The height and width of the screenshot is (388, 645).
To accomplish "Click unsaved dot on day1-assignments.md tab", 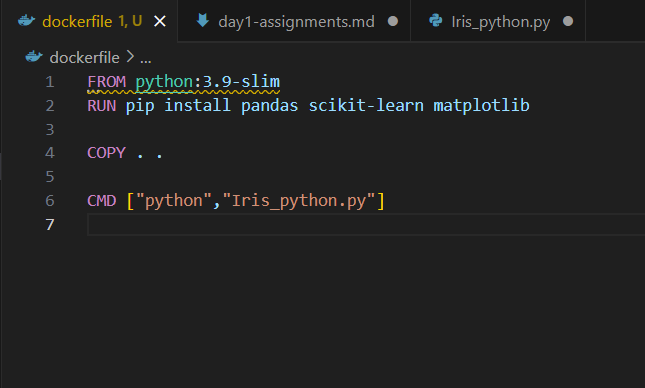I will [393, 21].
